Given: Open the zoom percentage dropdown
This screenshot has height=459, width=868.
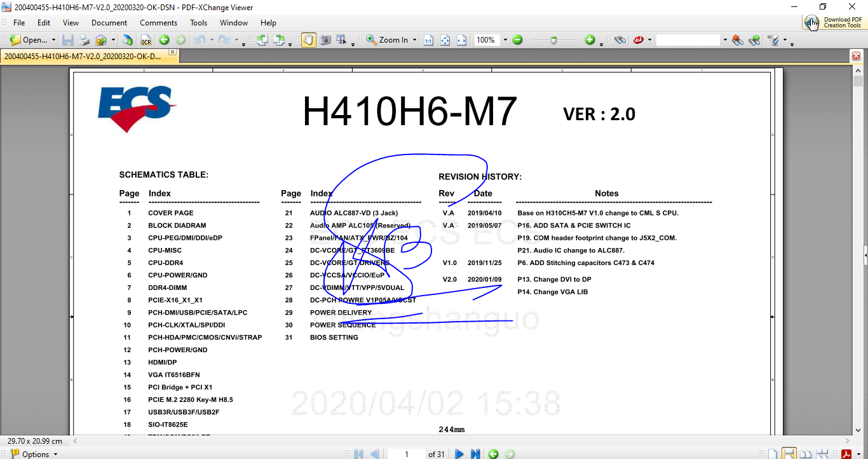Looking at the screenshot, I should 505,39.
